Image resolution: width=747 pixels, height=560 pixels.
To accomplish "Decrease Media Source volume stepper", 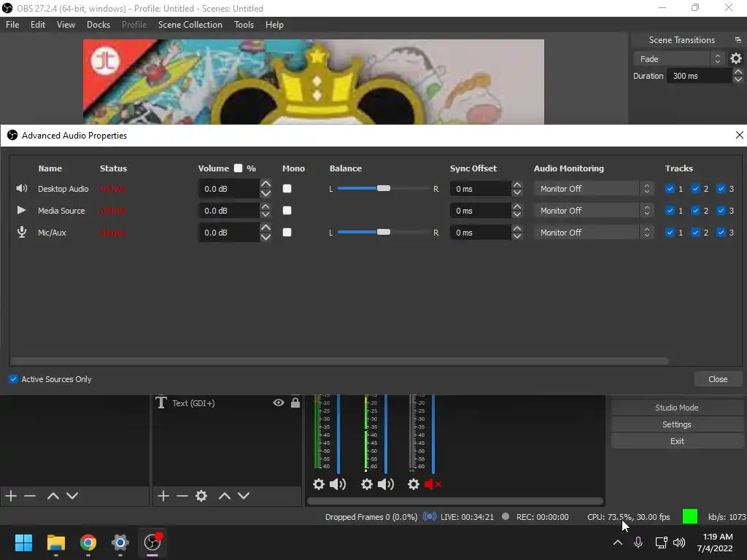I will (x=266, y=215).
